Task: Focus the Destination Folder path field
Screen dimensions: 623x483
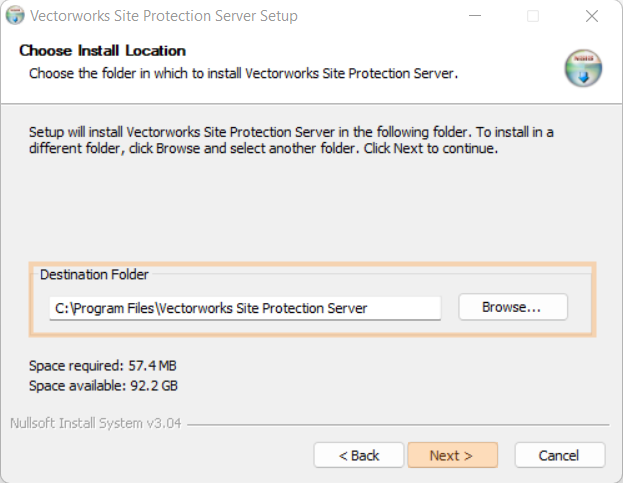Action: click(245, 308)
